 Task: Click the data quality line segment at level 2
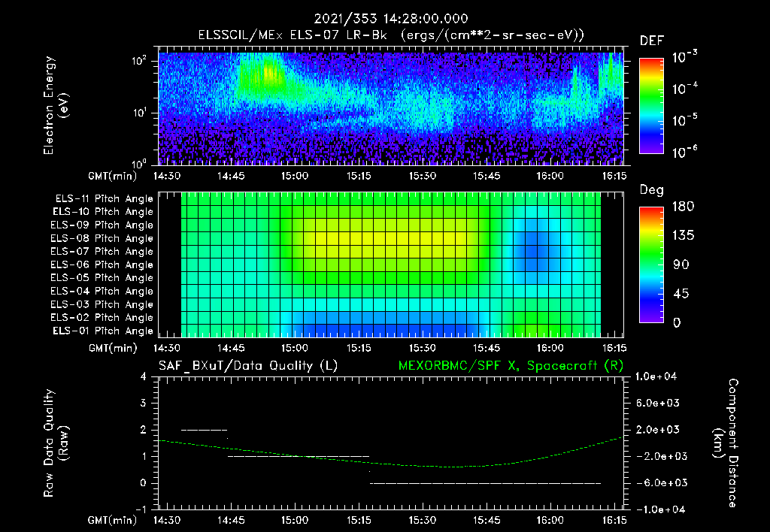click(x=205, y=431)
